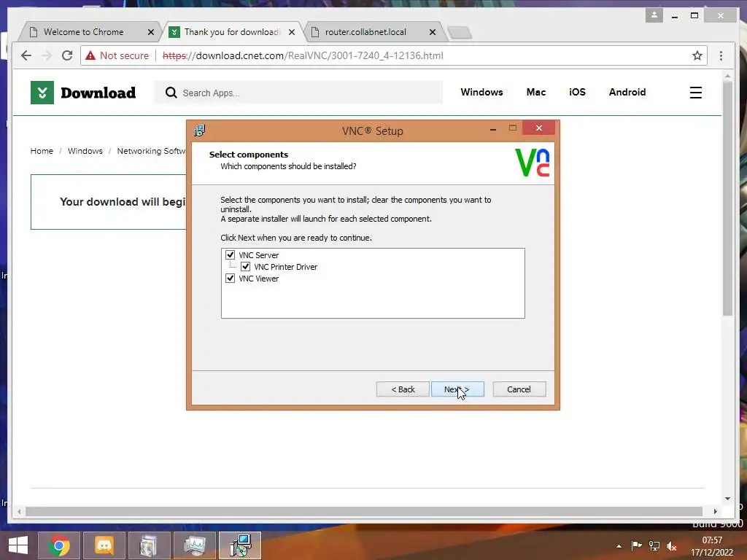Screen dimensions: 747x560
Task: Click the green Download logo icon
Action: click(42, 93)
